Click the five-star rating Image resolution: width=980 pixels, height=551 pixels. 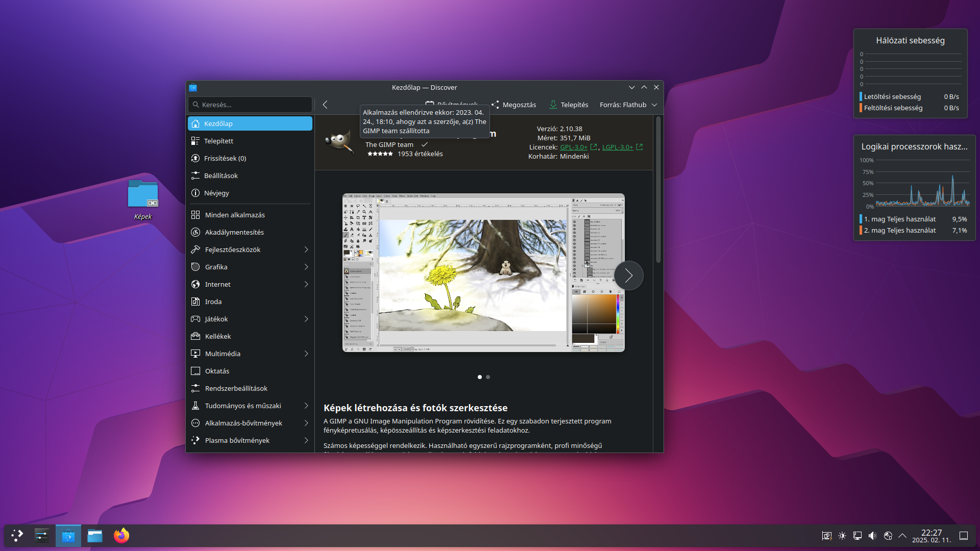pyautogui.click(x=380, y=154)
